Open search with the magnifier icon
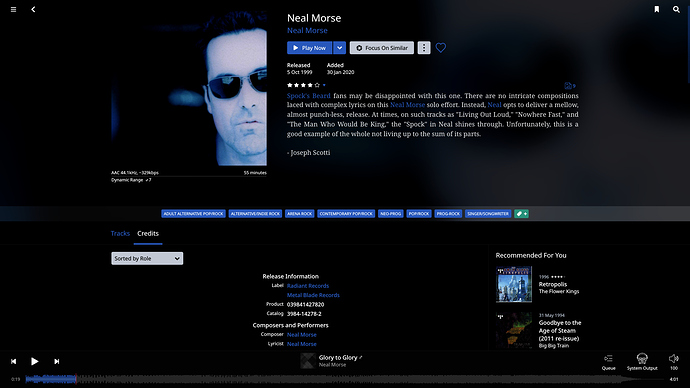The height and width of the screenshot is (388, 690). [x=676, y=9]
